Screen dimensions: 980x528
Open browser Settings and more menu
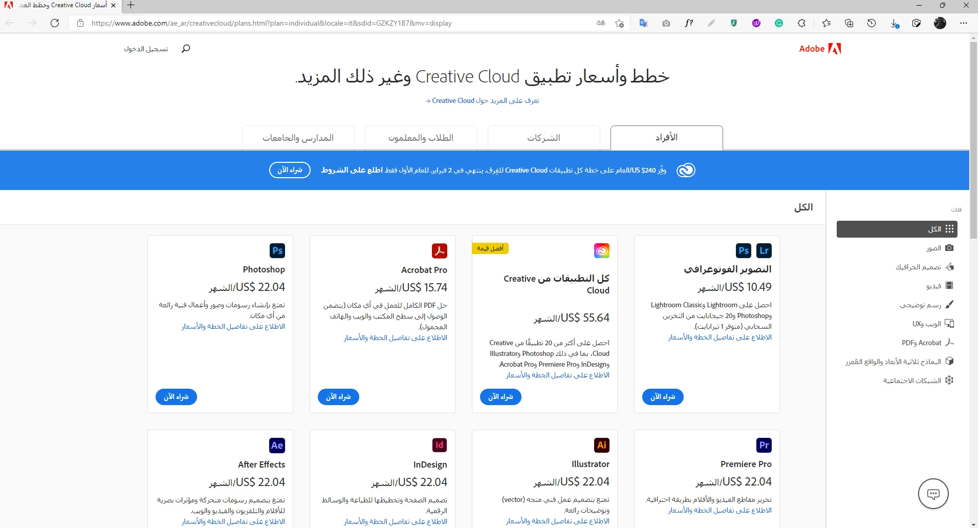click(964, 23)
